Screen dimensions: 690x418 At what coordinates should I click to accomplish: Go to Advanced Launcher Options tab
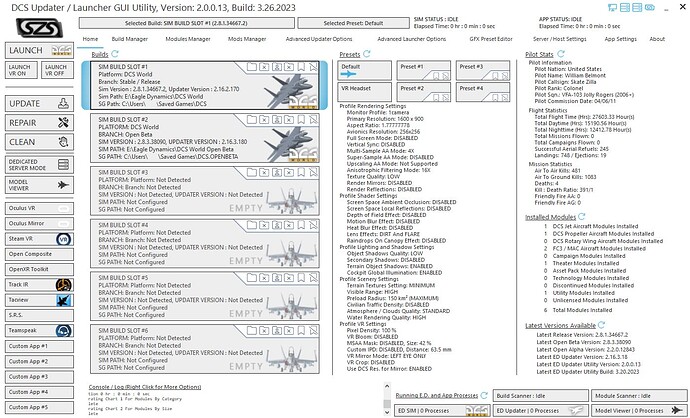pos(412,39)
